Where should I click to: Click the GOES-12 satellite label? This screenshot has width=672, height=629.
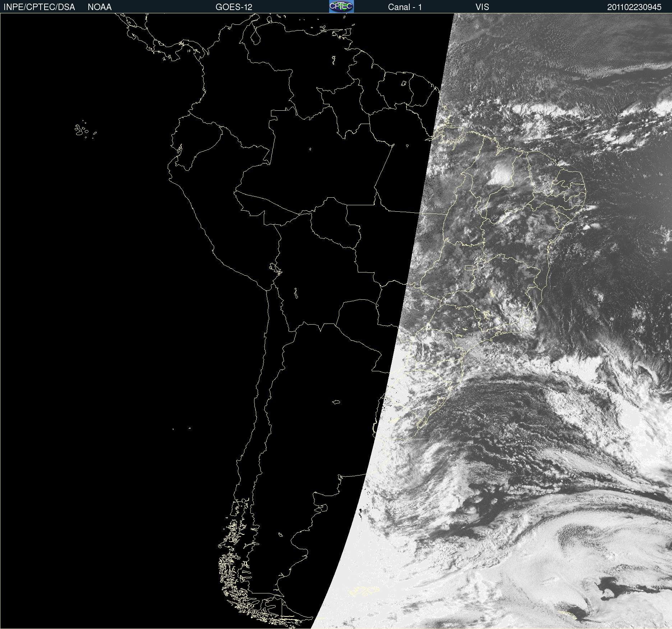click(234, 7)
